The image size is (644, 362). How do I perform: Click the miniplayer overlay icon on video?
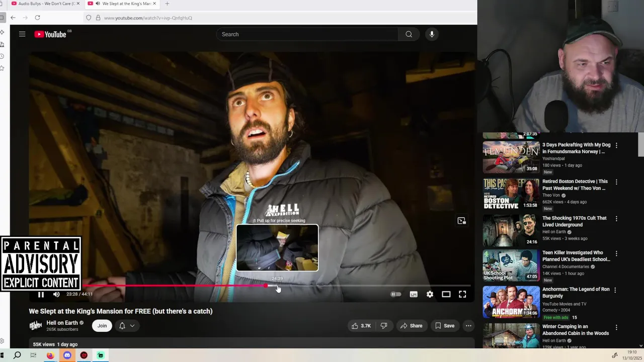coord(461,221)
